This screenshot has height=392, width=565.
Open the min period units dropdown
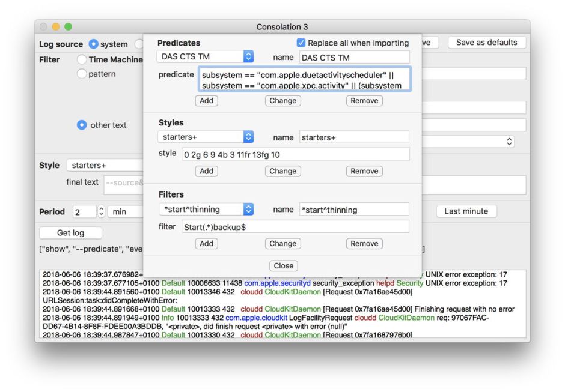point(125,211)
